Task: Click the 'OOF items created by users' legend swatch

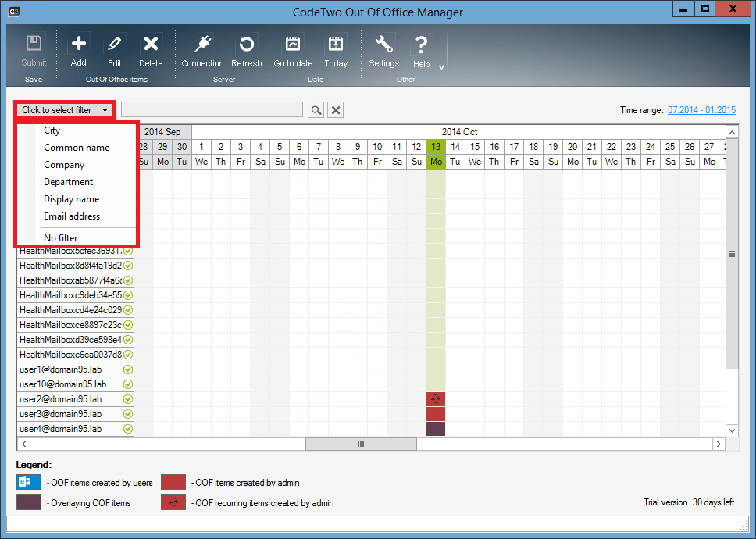Action: pos(29,482)
